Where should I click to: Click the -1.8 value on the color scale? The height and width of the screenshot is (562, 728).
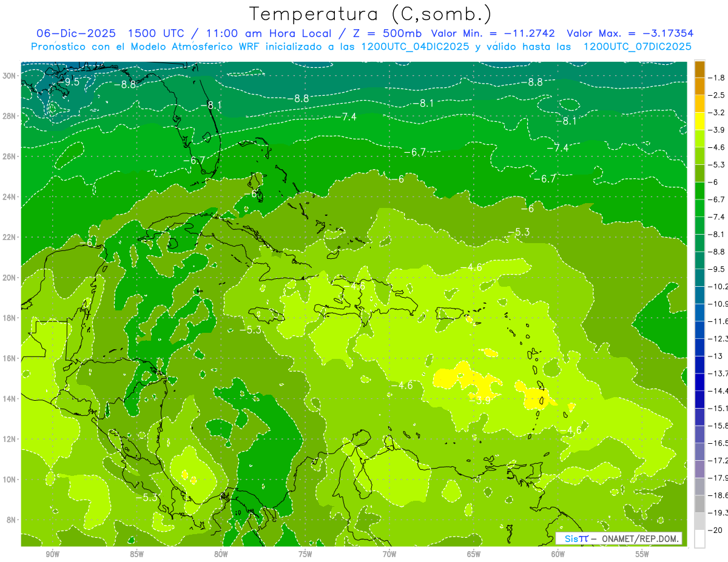pos(716,78)
